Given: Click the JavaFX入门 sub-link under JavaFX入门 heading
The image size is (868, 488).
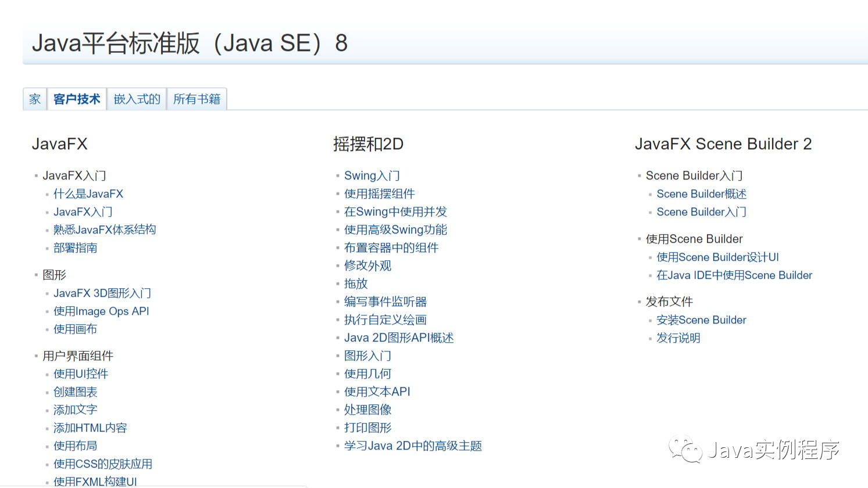Looking at the screenshot, I should pos(83,212).
